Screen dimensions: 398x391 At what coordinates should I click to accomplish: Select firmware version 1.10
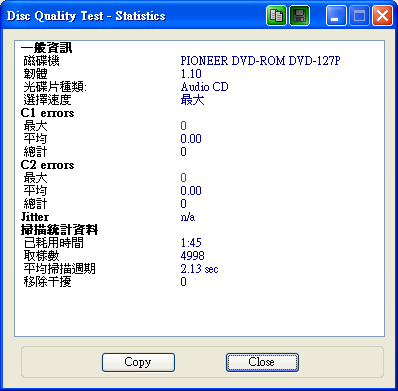tap(191, 74)
